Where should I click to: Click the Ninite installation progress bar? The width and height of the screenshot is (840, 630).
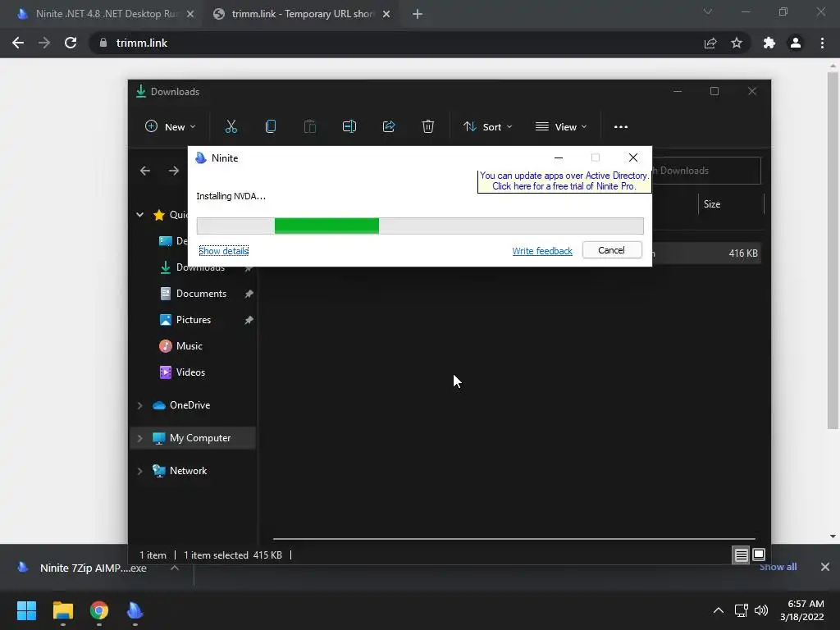point(420,226)
